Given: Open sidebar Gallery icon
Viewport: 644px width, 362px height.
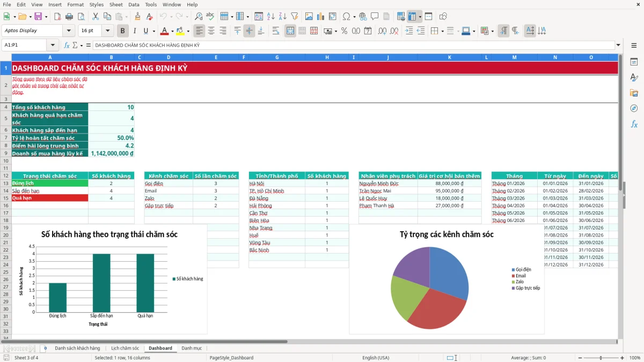Looking at the screenshot, I should [634, 93].
